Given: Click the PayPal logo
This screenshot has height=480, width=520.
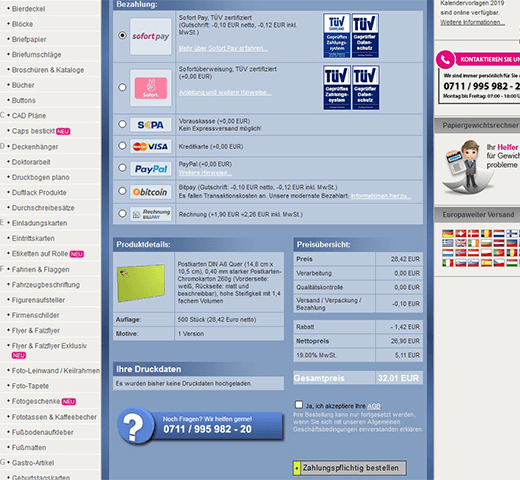Looking at the screenshot, I should click(151, 169).
